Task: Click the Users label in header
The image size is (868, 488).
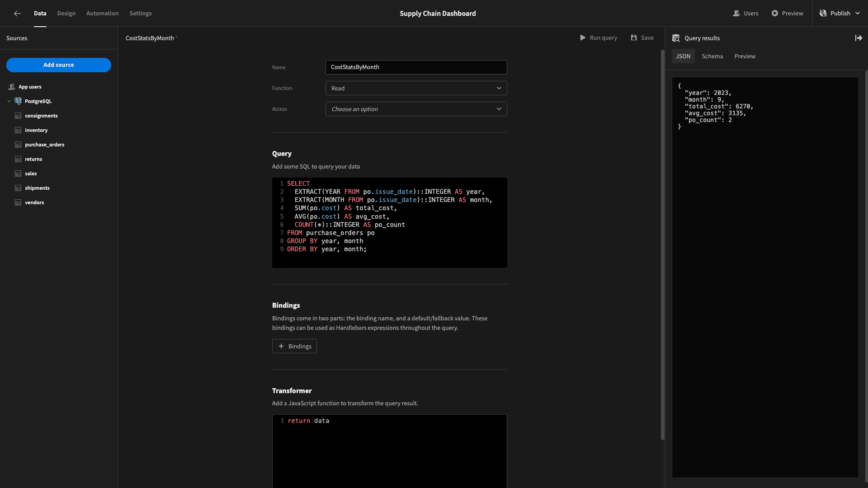Action: (751, 14)
